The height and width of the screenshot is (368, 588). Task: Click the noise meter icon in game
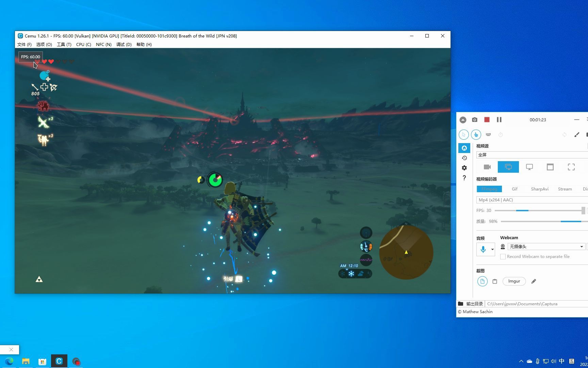pyautogui.click(x=366, y=260)
